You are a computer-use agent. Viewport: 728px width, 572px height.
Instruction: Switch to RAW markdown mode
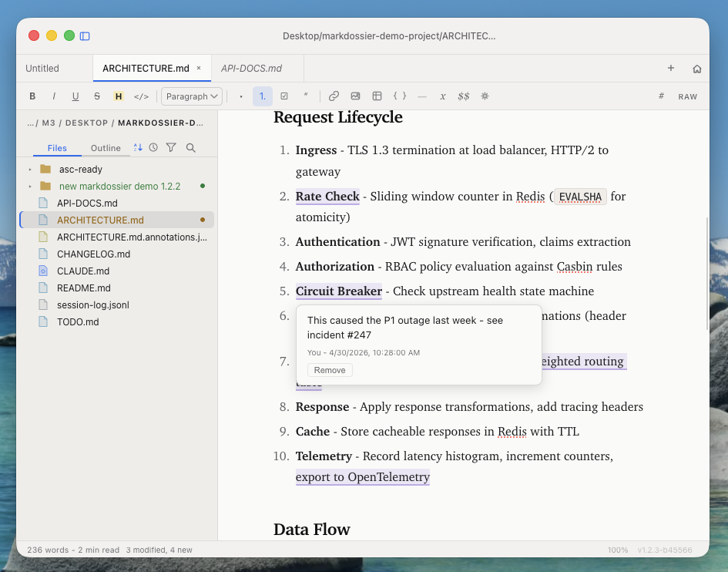tap(688, 96)
